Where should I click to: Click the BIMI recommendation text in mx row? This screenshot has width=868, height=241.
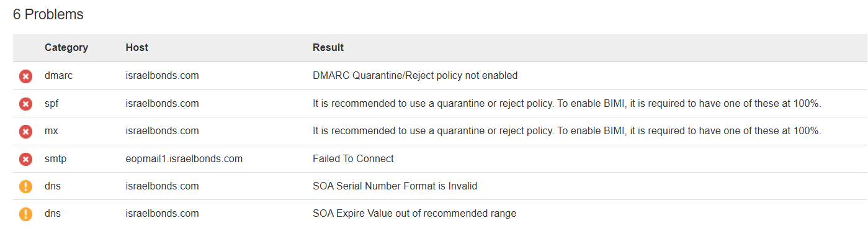pos(567,131)
